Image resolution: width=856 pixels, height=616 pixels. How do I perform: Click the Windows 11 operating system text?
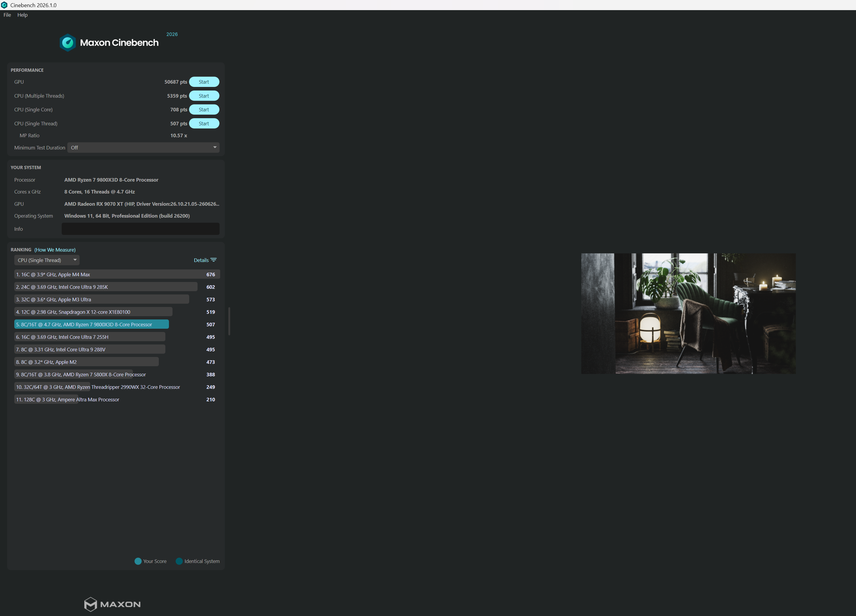(127, 216)
